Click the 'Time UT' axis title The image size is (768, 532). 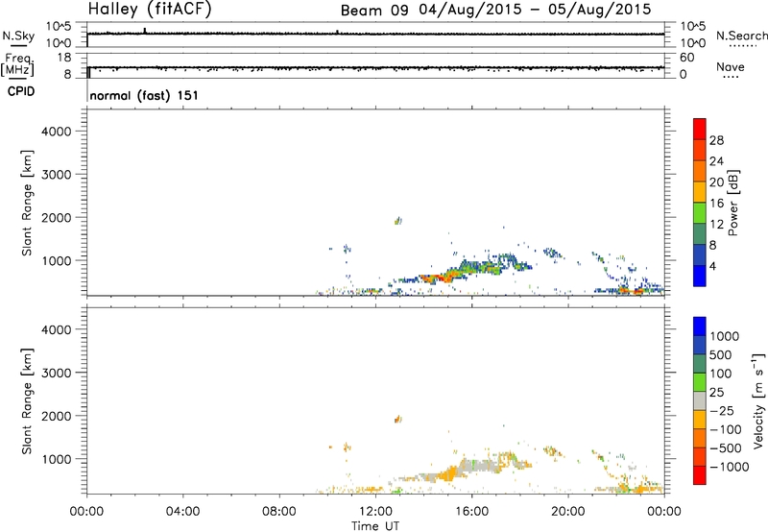click(x=375, y=526)
